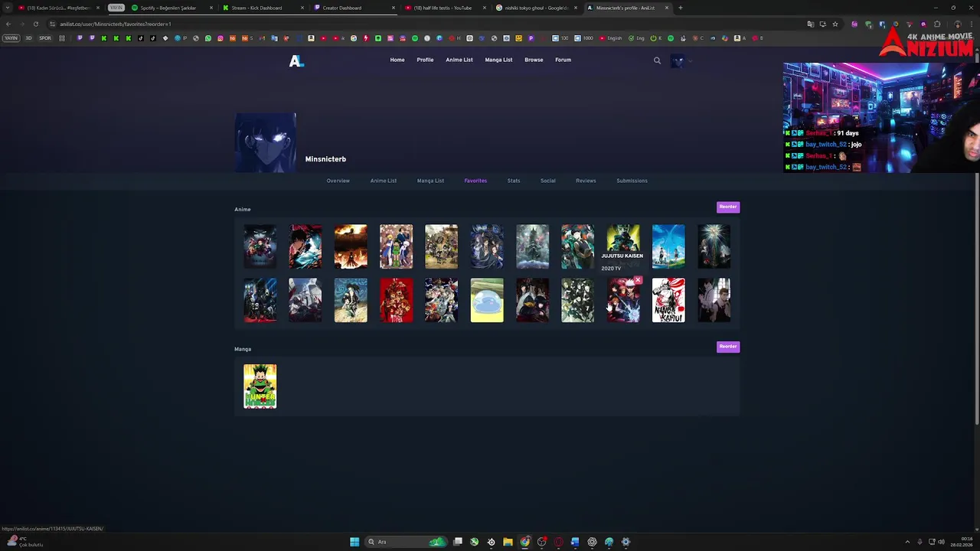Open the yellow slime anime poster
Screen dimensions: 980x551
[487, 300]
